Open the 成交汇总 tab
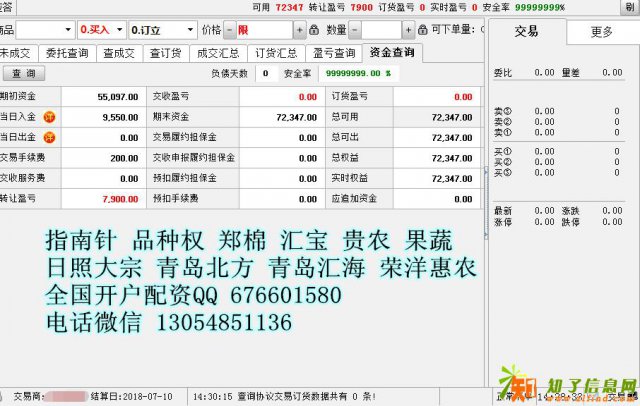 pos(217,53)
